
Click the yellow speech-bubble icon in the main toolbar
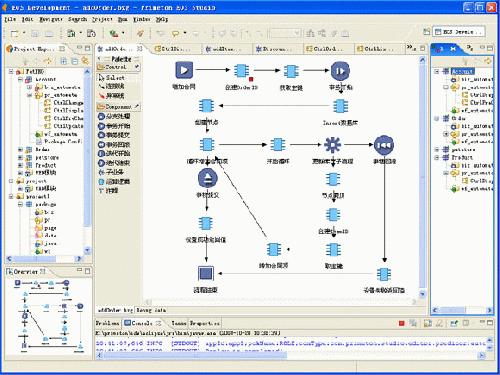pyautogui.click(x=175, y=33)
